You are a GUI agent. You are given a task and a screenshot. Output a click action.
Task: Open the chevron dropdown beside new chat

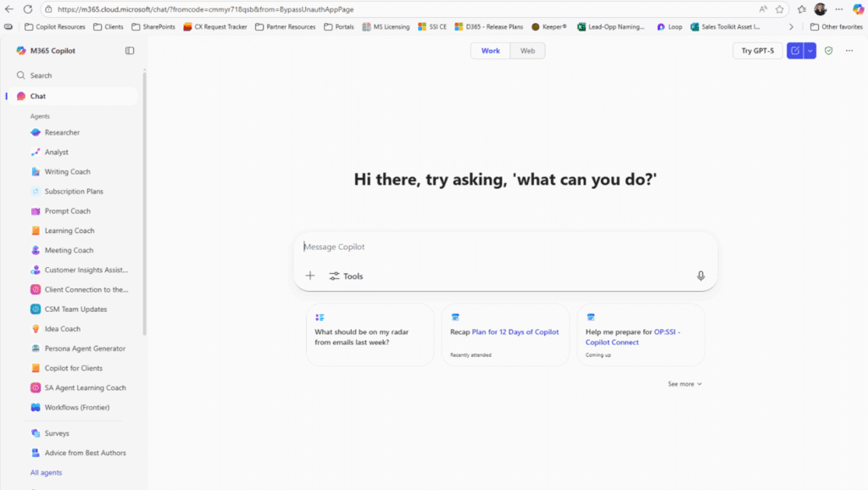click(810, 50)
